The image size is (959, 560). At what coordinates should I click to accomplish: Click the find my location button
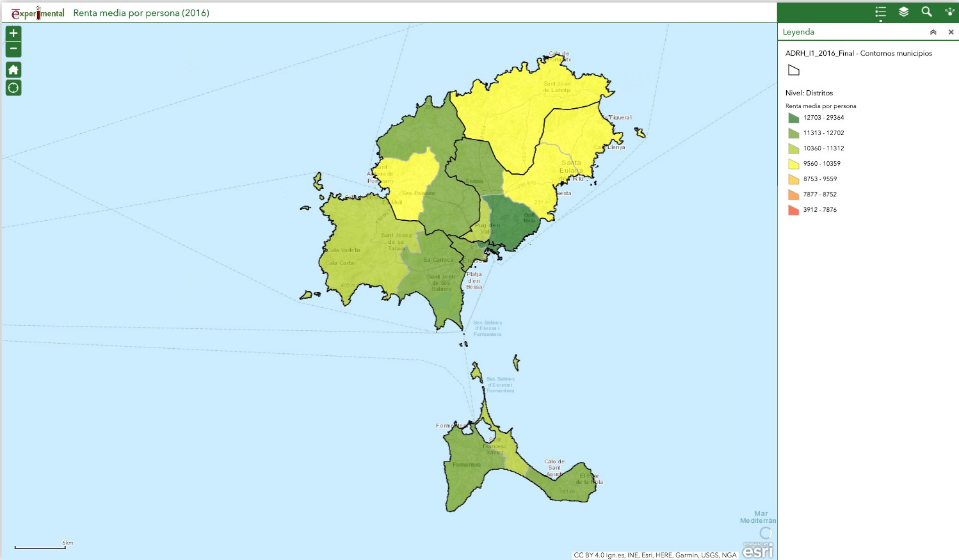[x=13, y=88]
